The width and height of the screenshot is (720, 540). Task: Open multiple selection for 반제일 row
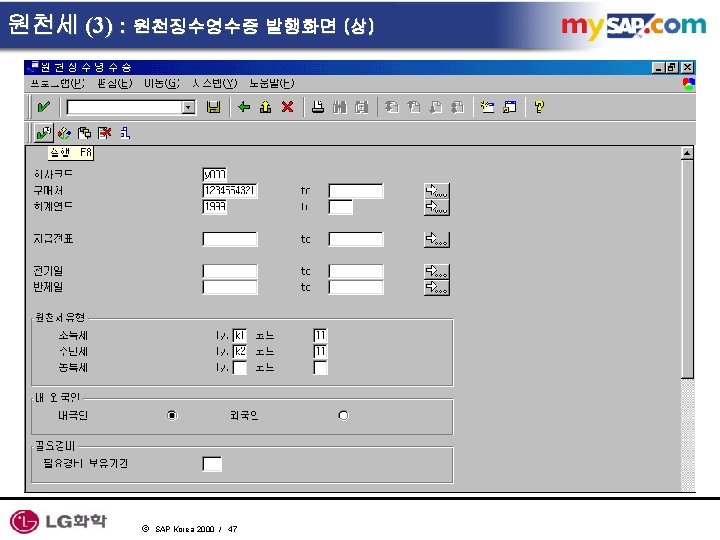coord(437,287)
